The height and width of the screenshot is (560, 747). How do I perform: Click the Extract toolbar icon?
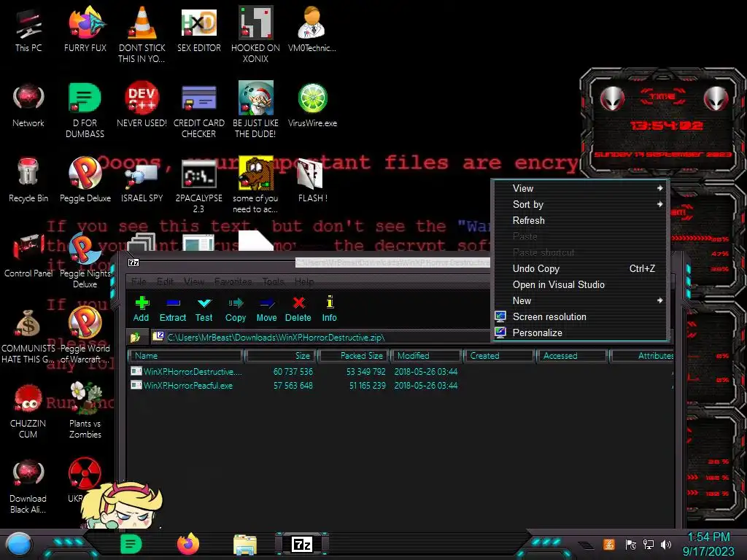[172, 309]
